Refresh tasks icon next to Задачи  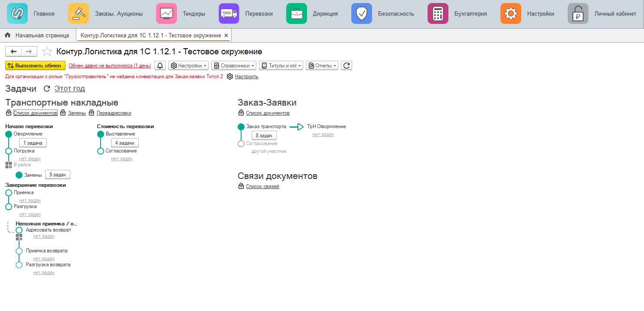[47, 89]
